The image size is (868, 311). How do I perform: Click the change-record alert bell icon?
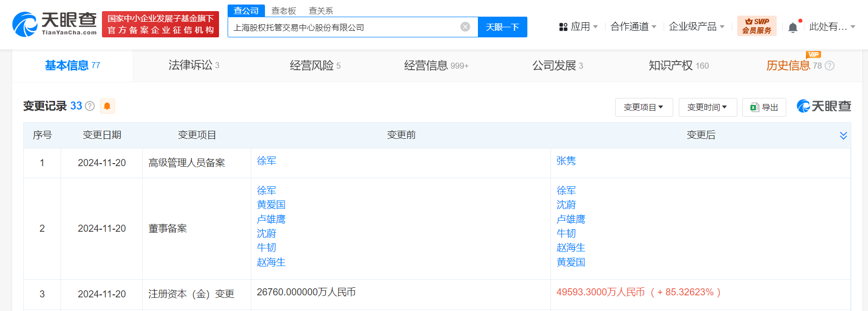(x=107, y=106)
